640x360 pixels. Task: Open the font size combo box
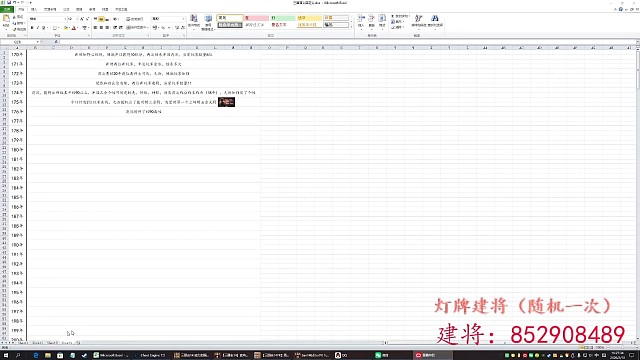pyautogui.click(x=72, y=19)
